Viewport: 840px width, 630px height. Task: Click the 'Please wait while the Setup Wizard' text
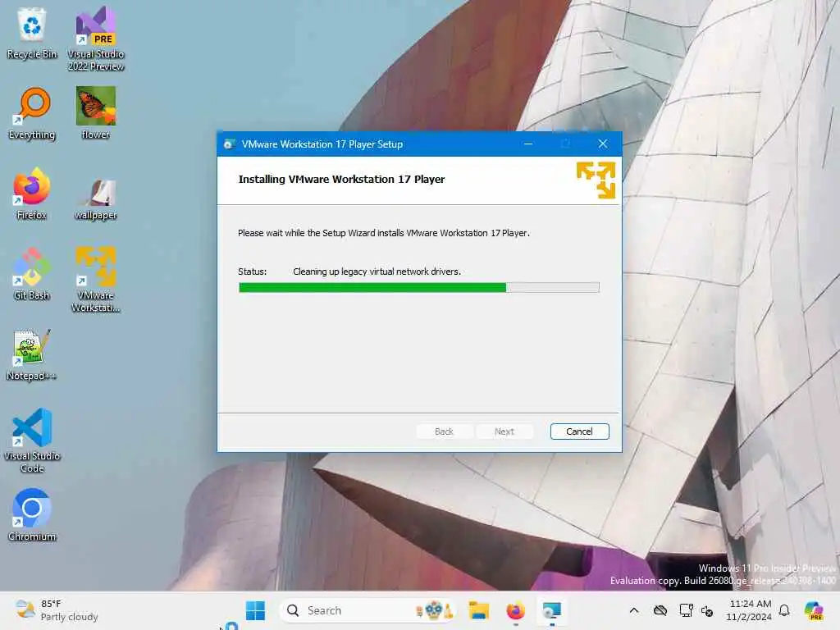[384, 233]
